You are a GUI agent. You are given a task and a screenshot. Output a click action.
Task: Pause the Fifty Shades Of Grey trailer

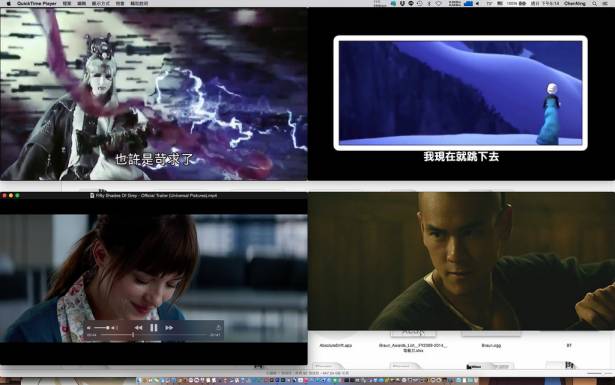click(154, 327)
